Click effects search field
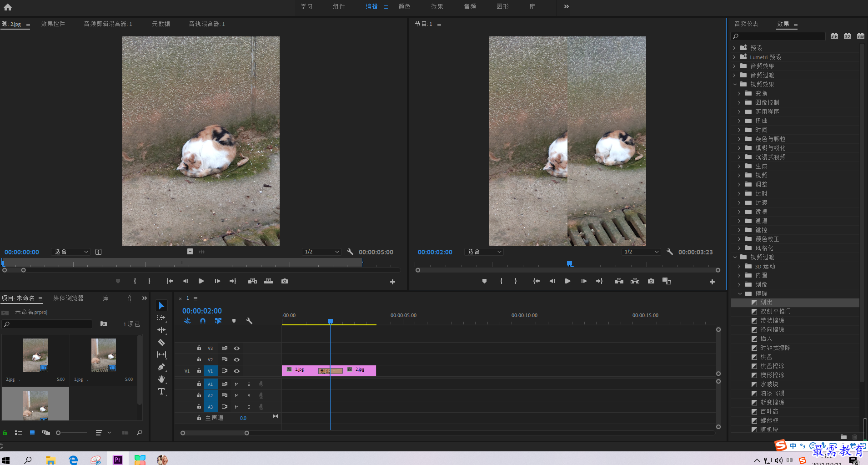 (778, 36)
